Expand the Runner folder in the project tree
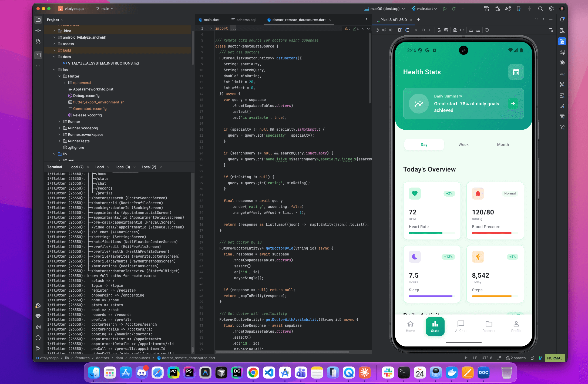Viewport: 588px width, 384px height. (x=59, y=122)
